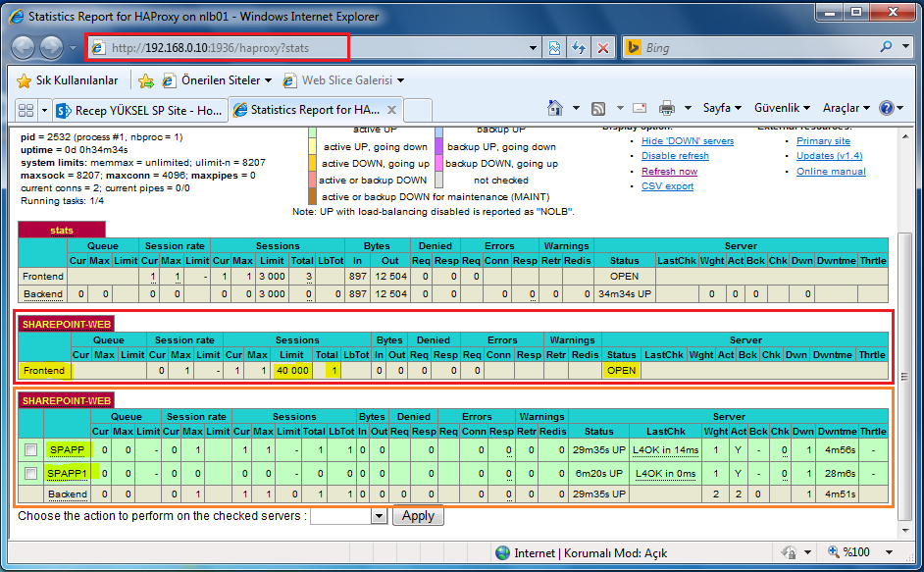Click the Internet zone globe icon
The image size is (924, 572).
point(502,552)
